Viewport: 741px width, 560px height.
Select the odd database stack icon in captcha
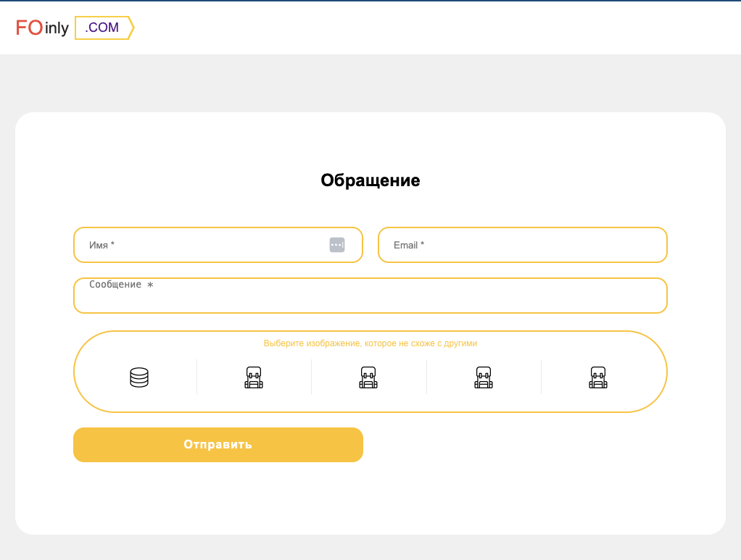tap(139, 377)
